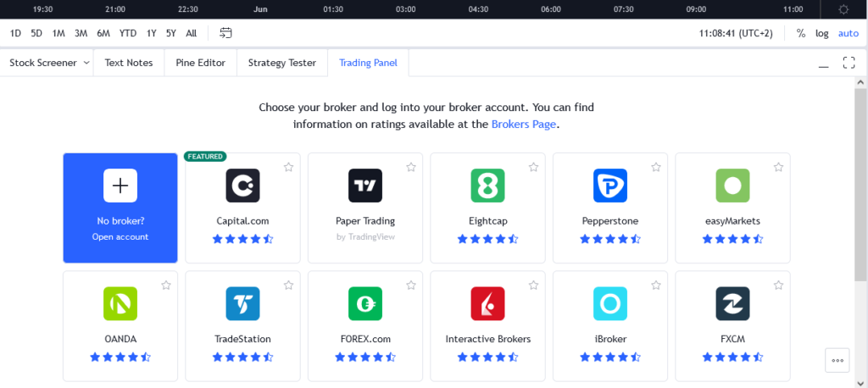This screenshot has height=388, width=868.
Task: Open the Stock Screener tab
Action: pyautogui.click(x=43, y=63)
